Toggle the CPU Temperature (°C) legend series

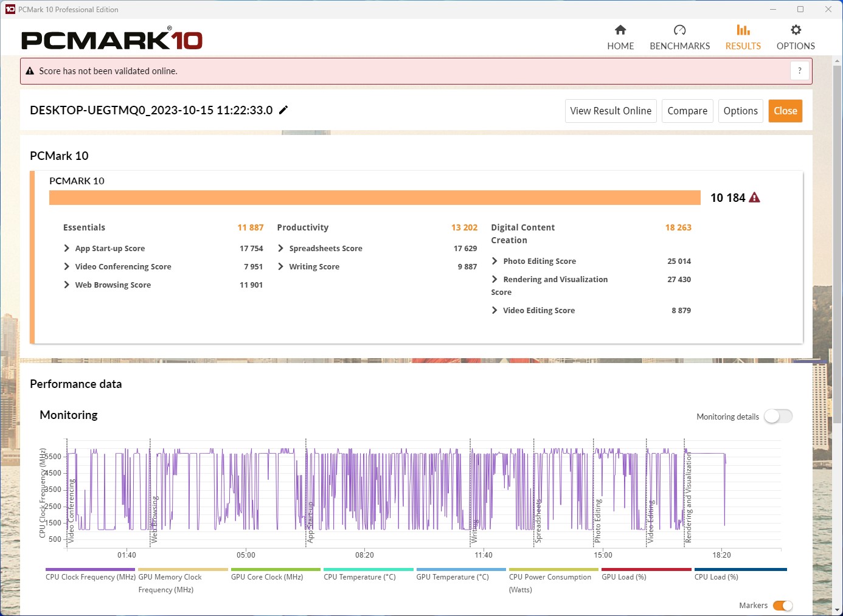tap(359, 577)
